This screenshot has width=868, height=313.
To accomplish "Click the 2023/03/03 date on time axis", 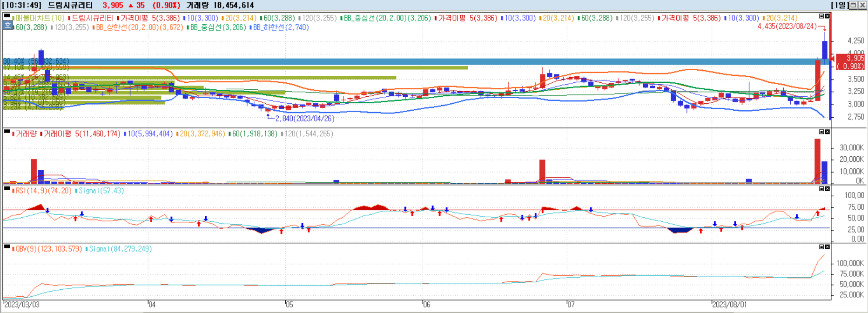I will pyautogui.click(x=22, y=305).
